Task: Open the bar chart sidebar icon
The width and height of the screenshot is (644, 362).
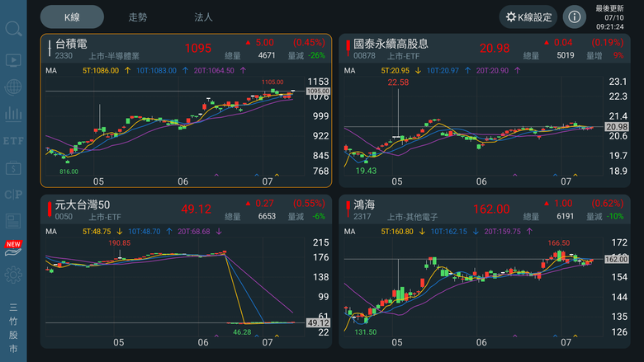Action: click(x=13, y=114)
